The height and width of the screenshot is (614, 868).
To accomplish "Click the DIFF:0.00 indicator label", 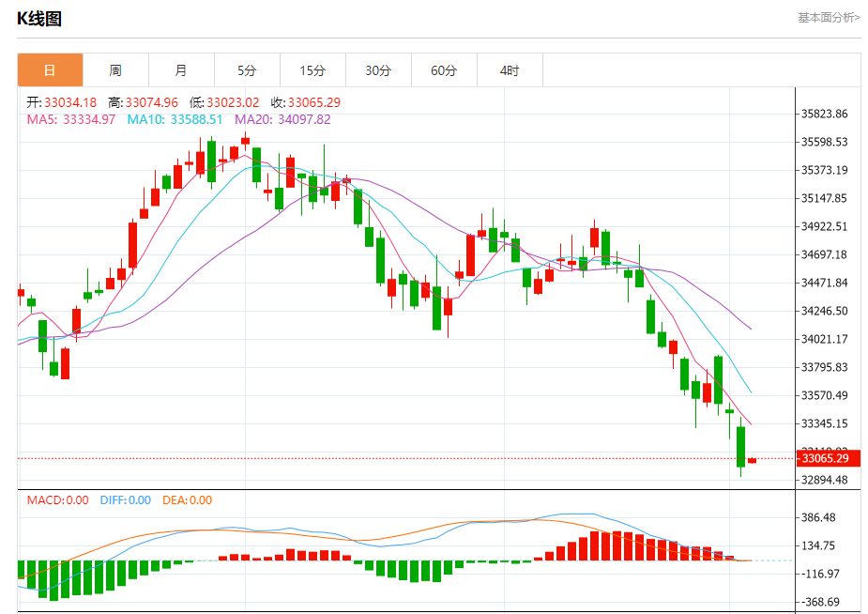I will [x=126, y=500].
